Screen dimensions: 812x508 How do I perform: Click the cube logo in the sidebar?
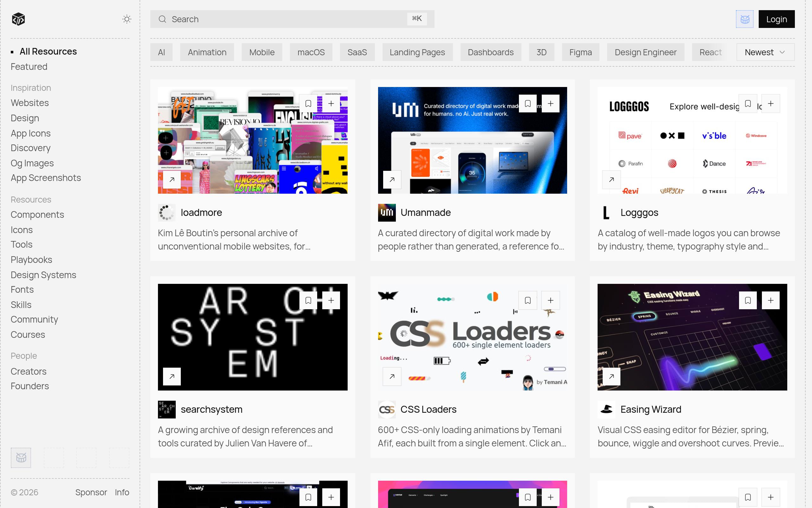click(18, 19)
